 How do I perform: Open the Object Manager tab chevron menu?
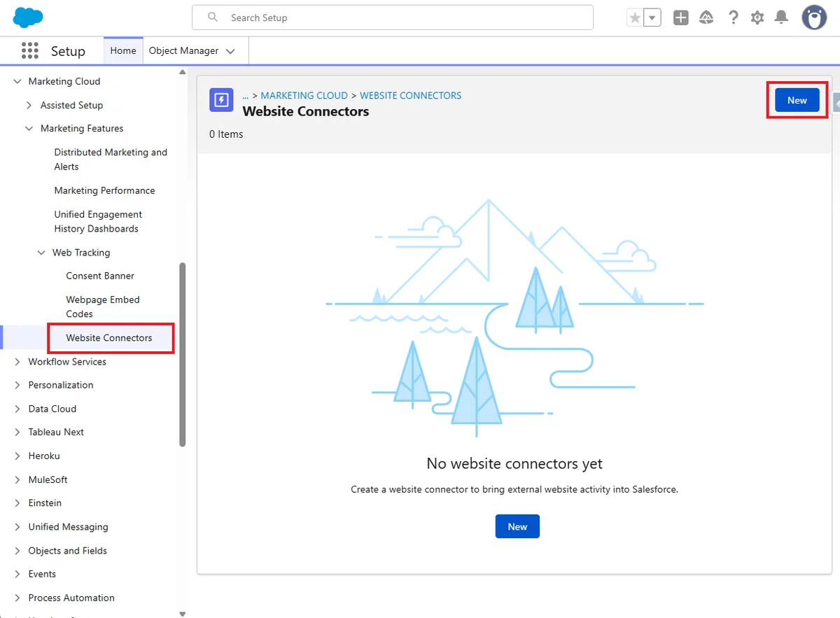(230, 51)
